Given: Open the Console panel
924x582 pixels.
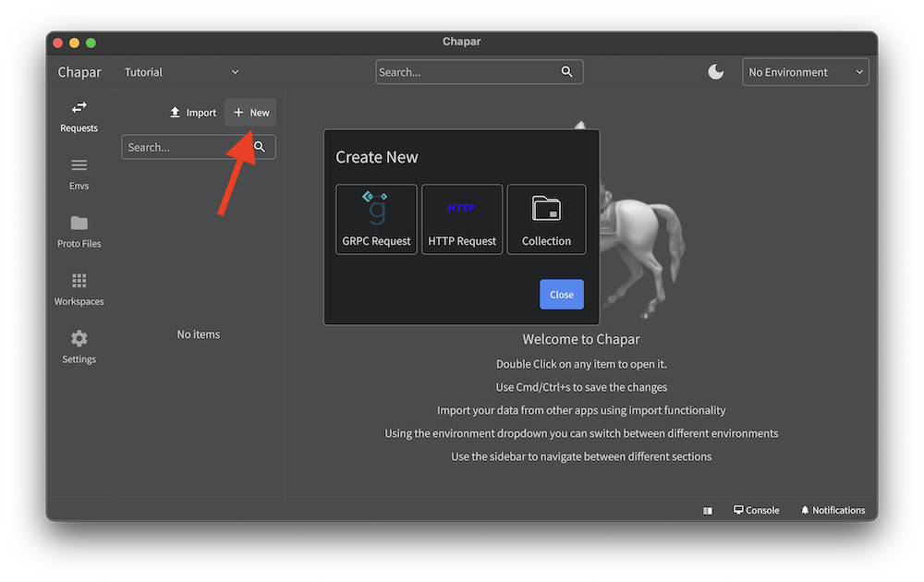Looking at the screenshot, I should 756,510.
